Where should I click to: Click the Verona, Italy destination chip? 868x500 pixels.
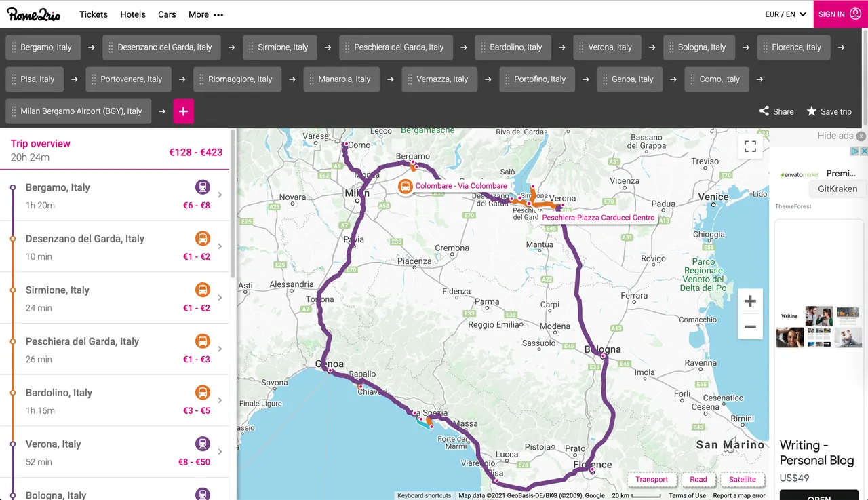pos(607,47)
